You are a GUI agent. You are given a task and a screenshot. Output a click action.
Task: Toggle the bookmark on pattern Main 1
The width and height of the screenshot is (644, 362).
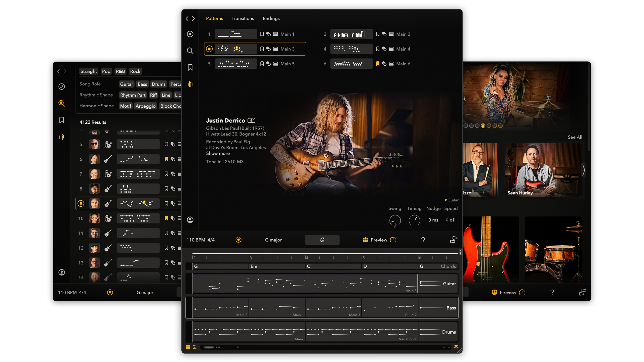point(262,34)
